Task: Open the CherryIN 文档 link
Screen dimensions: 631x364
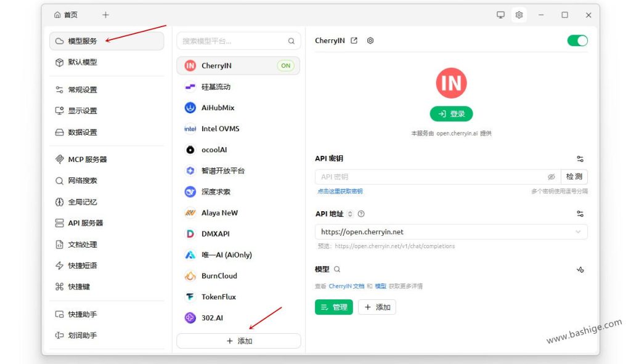Action: pyautogui.click(x=346, y=286)
